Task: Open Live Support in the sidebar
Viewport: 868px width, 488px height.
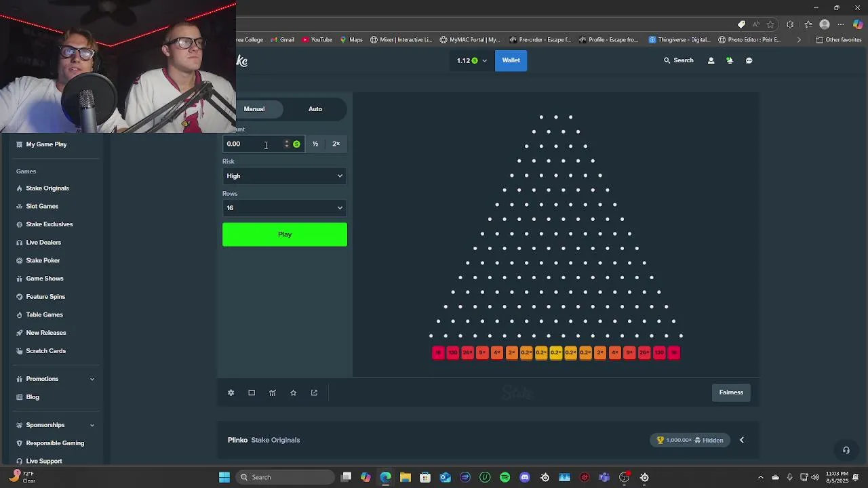Action: (x=44, y=461)
